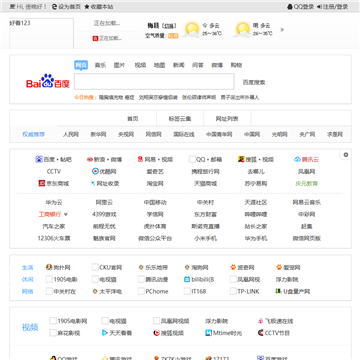The height and width of the screenshot is (360, 360).
Task: Open the 新华网 link
Action: coord(98,135)
